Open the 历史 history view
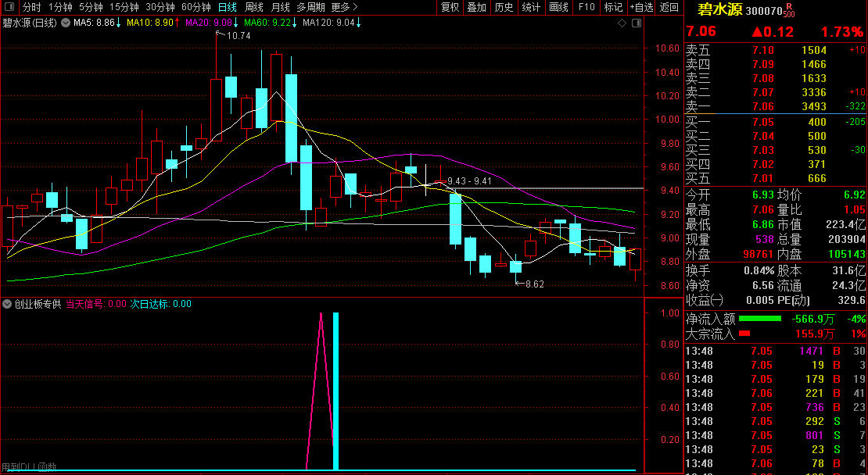This screenshot has width=868, height=475. coord(504,8)
